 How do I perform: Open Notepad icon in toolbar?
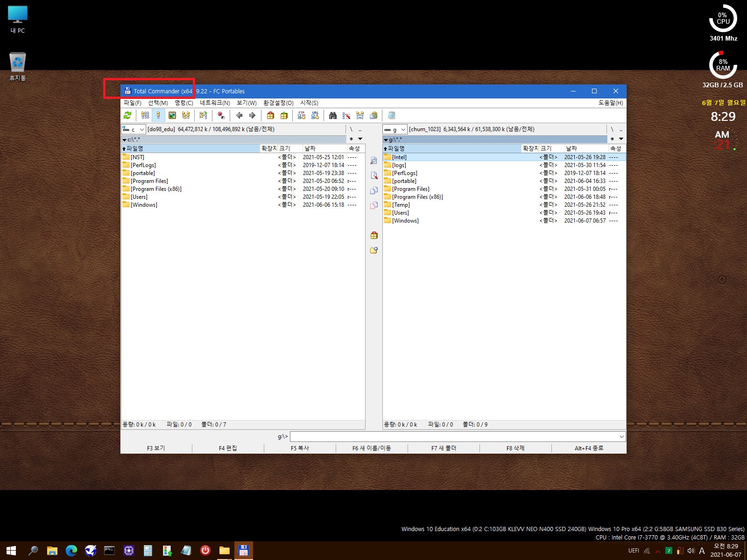tap(391, 115)
